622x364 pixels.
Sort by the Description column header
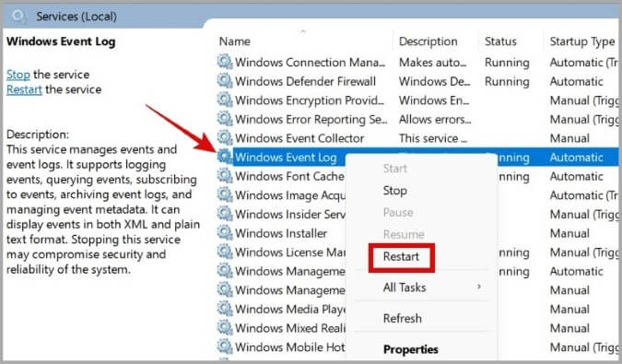point(428,41)
